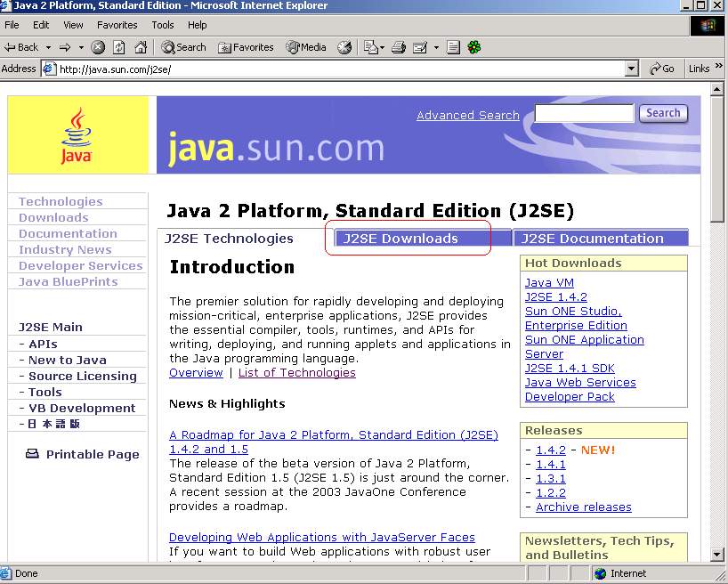
Task: Launch the ICQ green flower icon
Action: click(x=474, y=47)
